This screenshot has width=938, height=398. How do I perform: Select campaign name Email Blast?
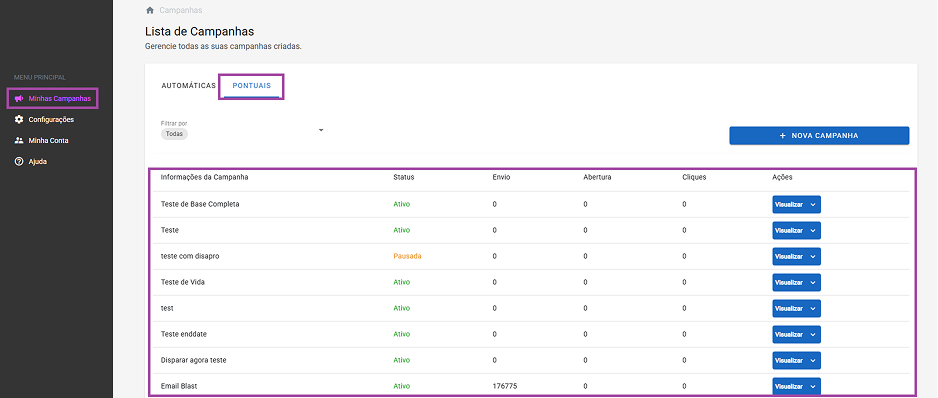coord(179,386)
